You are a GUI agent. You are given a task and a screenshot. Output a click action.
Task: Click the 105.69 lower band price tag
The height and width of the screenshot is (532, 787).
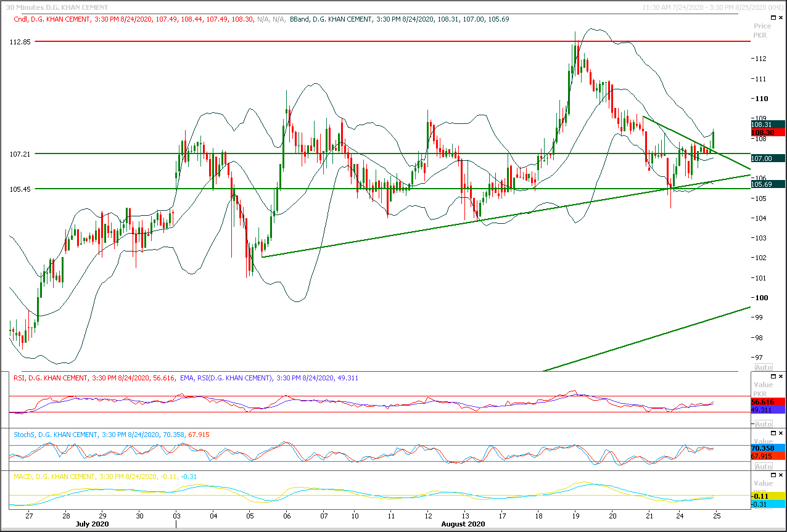767,184
